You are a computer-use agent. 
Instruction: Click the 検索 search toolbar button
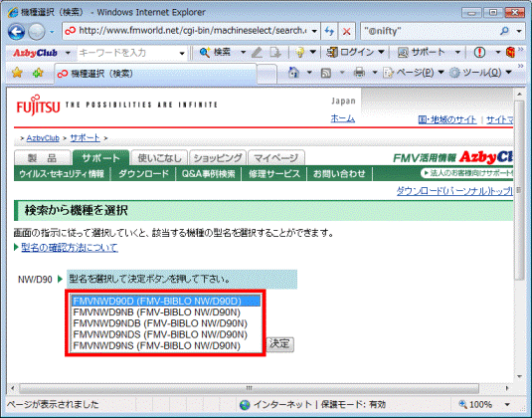[x=216, y=53]
